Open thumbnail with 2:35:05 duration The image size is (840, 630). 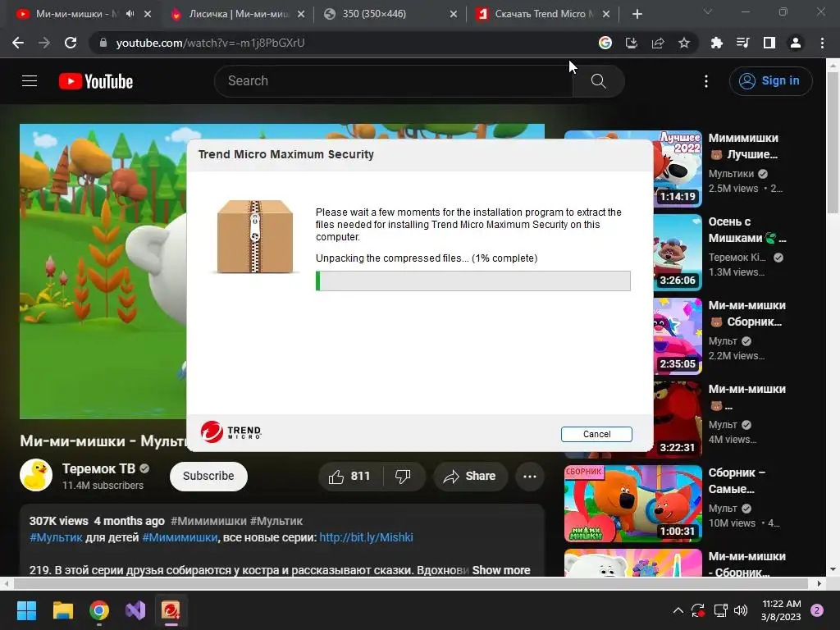677,336
